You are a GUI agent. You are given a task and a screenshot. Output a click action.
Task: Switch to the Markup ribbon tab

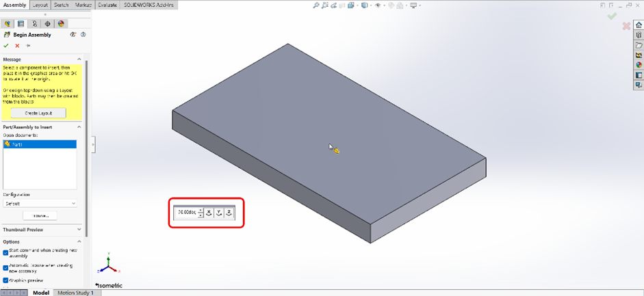83,5
